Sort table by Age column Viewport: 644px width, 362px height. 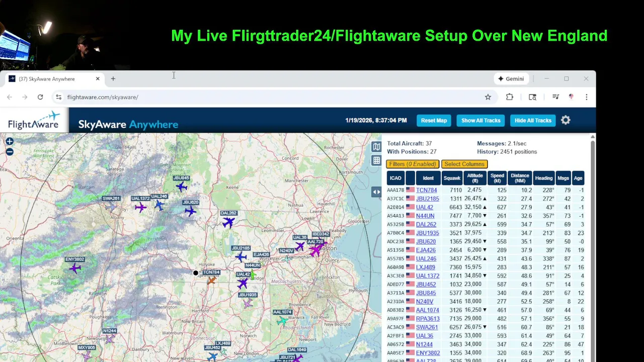[x=578, y=178]
